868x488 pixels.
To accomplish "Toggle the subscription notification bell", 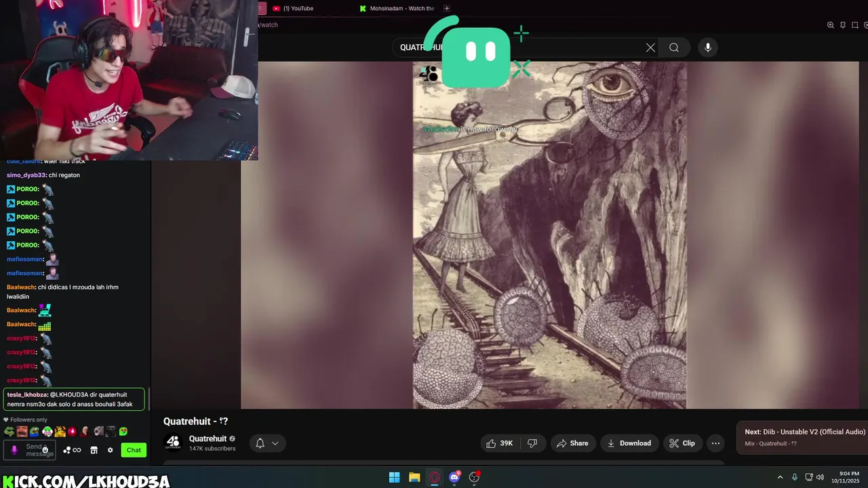I will coord(260,443).
